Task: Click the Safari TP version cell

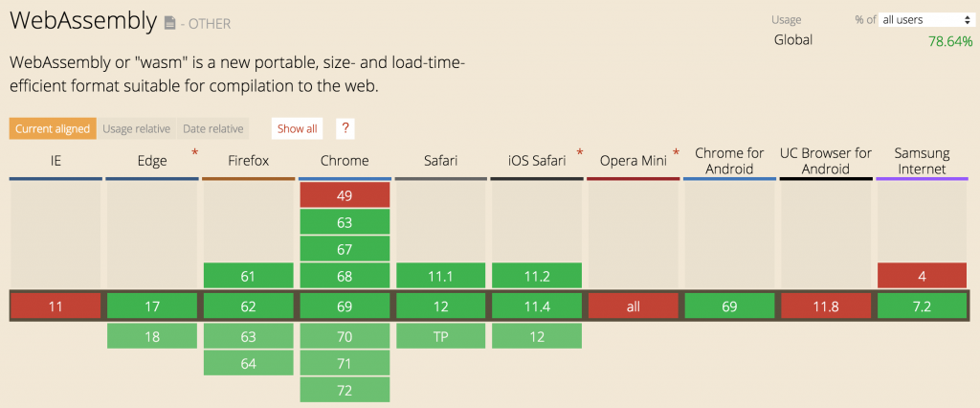Action: [440, 337]
